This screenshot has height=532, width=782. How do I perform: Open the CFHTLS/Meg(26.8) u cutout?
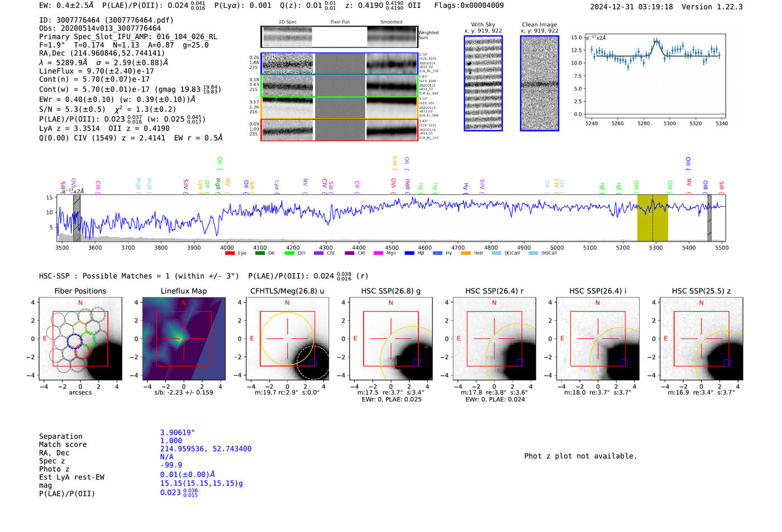click(287, 339)
